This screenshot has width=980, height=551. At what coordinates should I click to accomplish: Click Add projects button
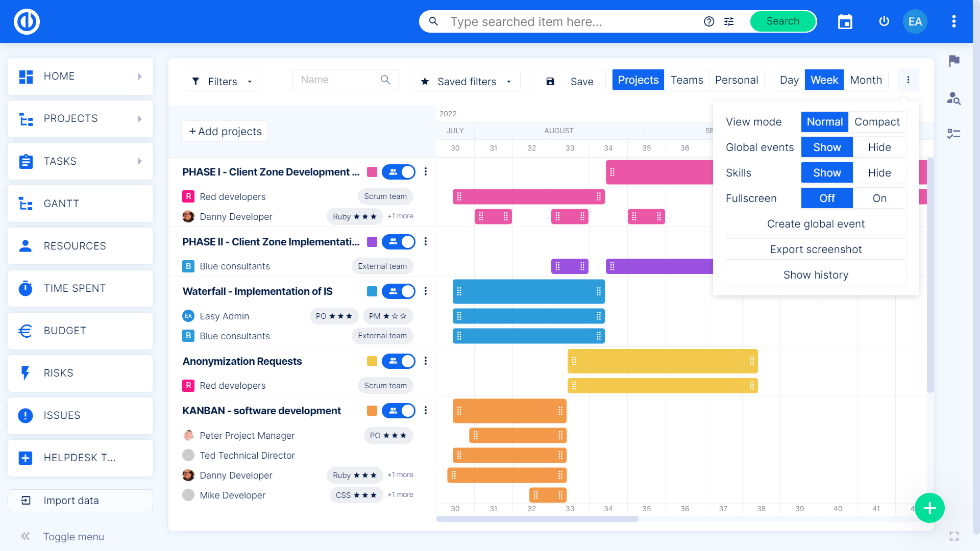(x=225, y=132)
